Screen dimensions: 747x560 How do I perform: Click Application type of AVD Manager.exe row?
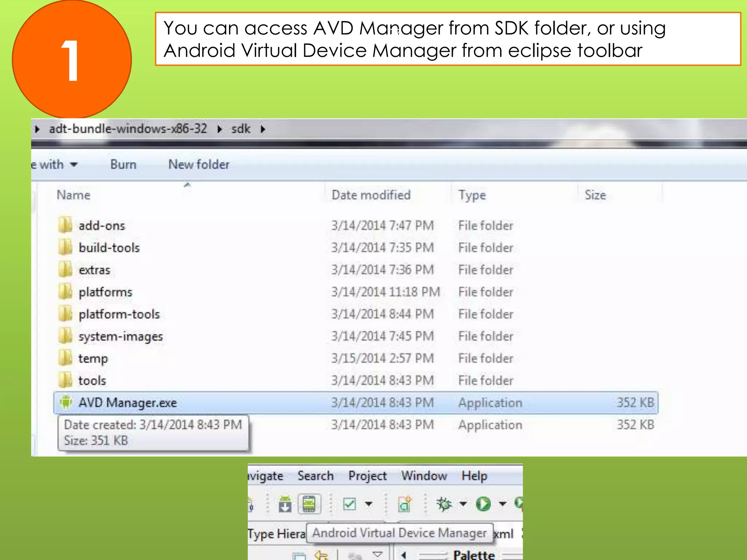pos(490,403)
